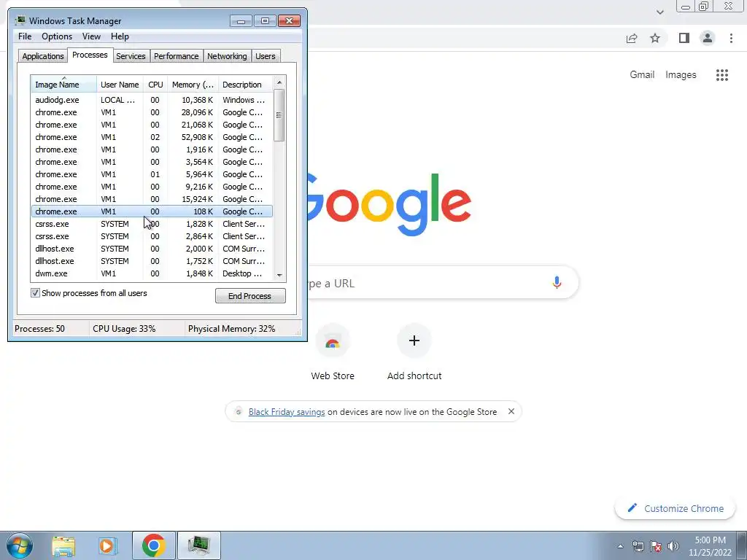Bookmark this page with star icon
This screenshot has height=560, width=747.
(x=655, y=38)
